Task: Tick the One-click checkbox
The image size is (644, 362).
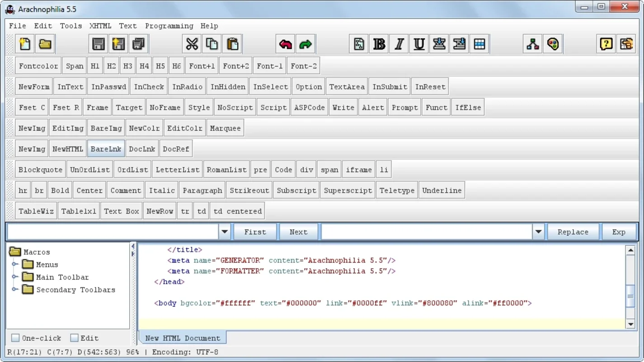Action: 15,338
